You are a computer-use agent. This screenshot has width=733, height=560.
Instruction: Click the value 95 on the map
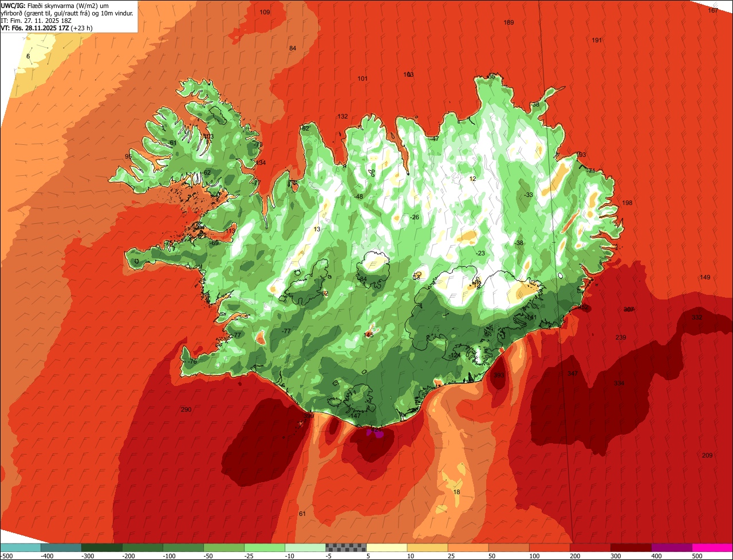(128, 156)
